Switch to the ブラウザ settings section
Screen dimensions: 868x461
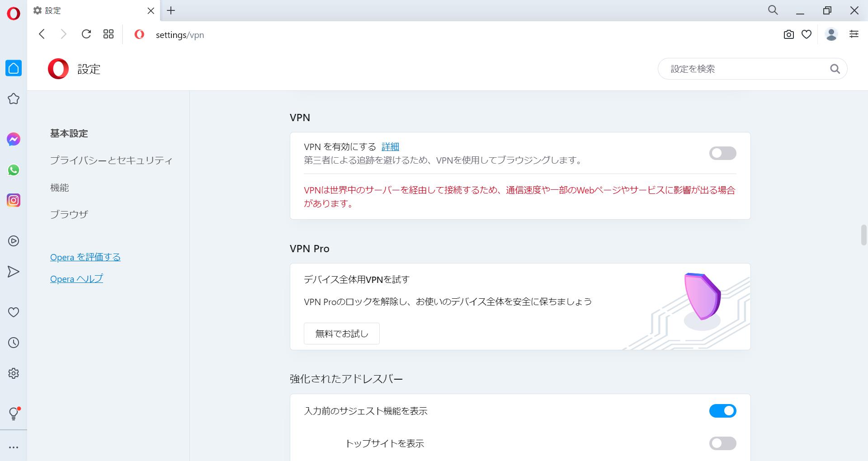point(68,215)
